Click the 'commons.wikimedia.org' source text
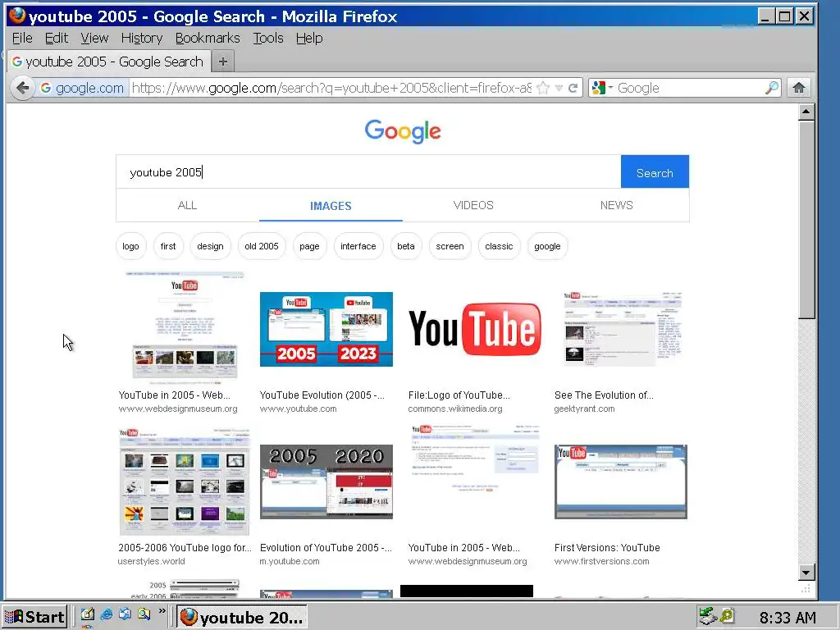 (x=455, y=409)
